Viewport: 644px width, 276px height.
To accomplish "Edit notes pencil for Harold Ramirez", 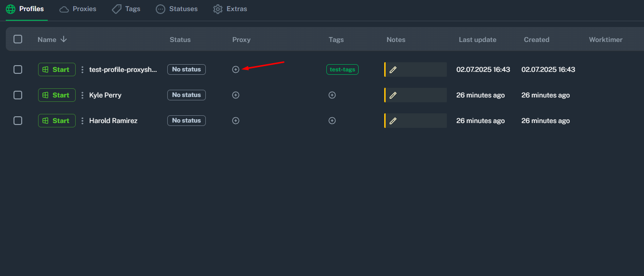I will (x=393, y=121).
